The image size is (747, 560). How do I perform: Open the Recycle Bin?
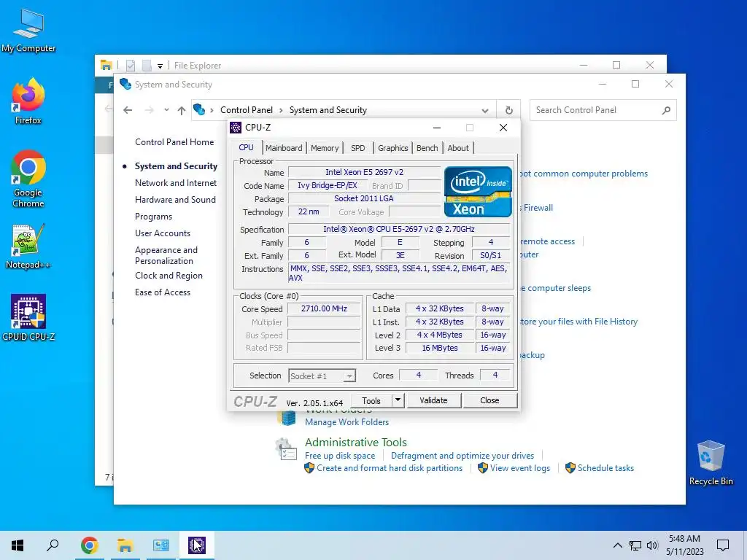point(711,463)
